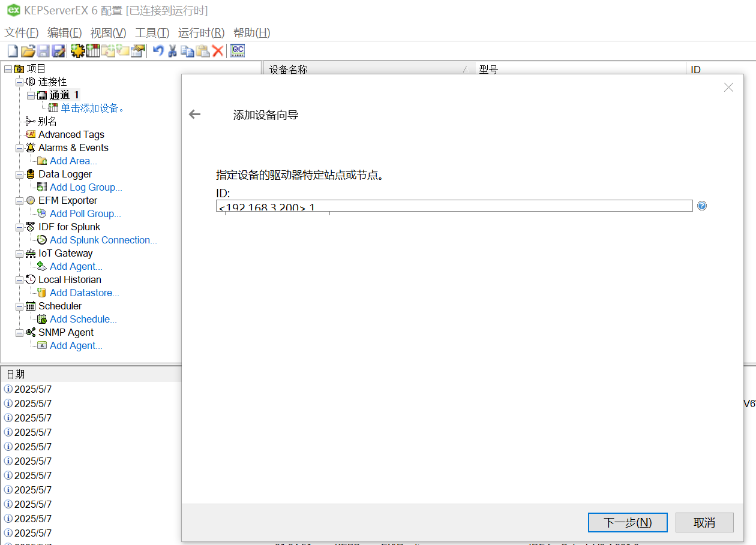The image size is (756, 545).
Task: Collapse the IDF for Splunk node
Action: (19, 227)
